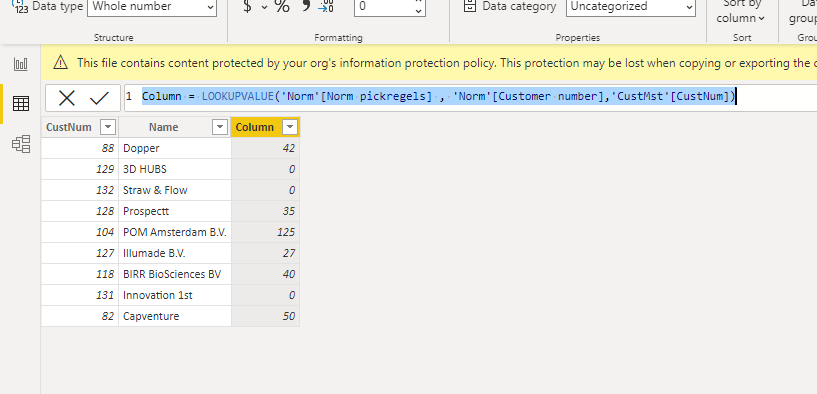Select the Capventure name cell

[x=175, y=316]
